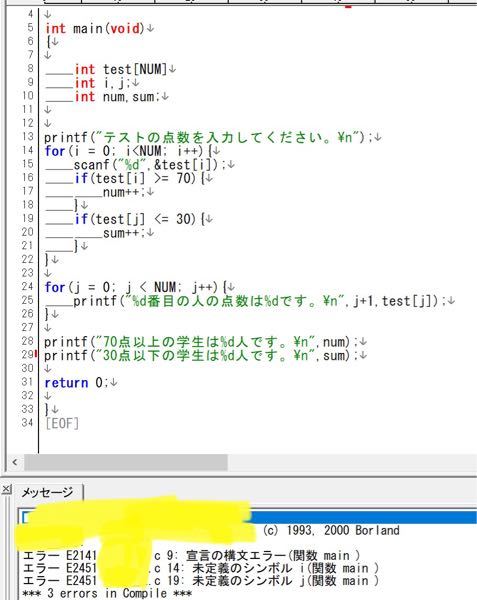Click line number 19 in gutter
Viewport: 477px width, 600px height.
pyautogui.click(x=28, y=218)
